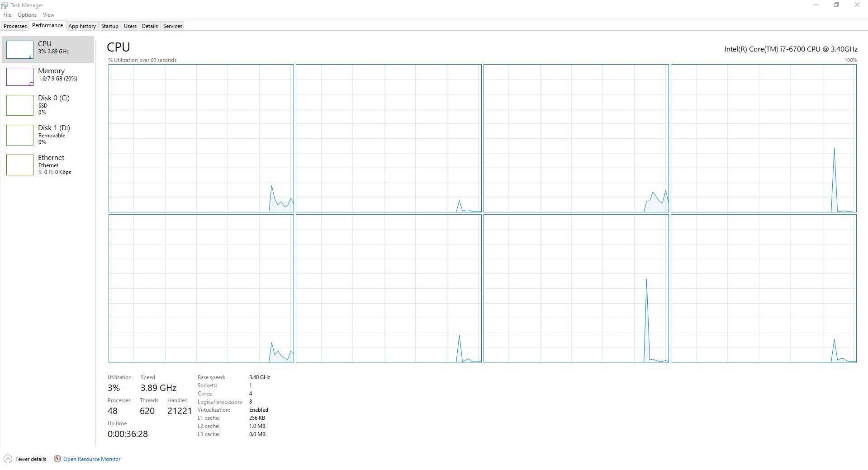Click the third processor graph in top row

[x=576, y=138]
